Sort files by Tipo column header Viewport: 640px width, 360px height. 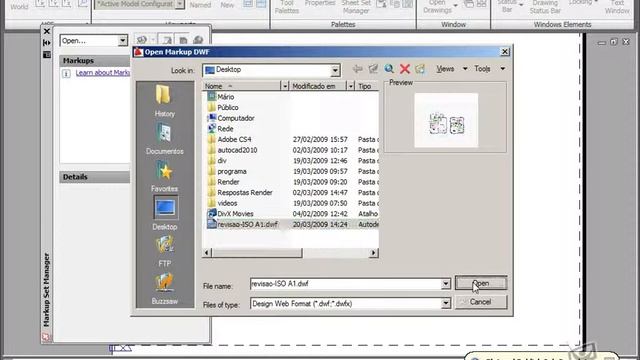(x=367, y=86)
